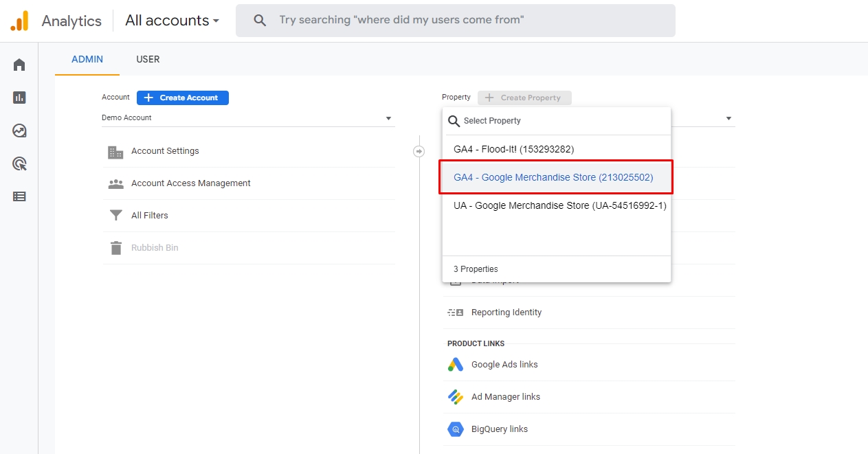The image size is (868, 454).
Task: Switch to the USER tab
Action: pos(148,59)
